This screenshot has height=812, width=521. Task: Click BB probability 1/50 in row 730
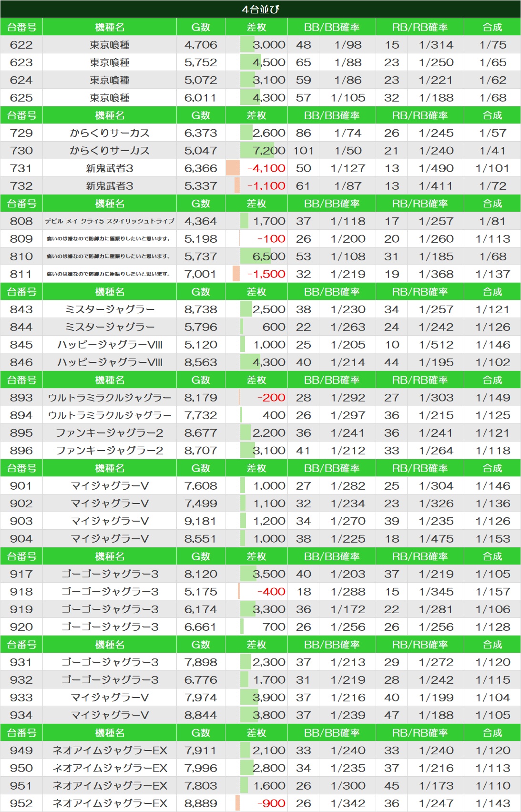pyautogui.click(x=347, y=151)
